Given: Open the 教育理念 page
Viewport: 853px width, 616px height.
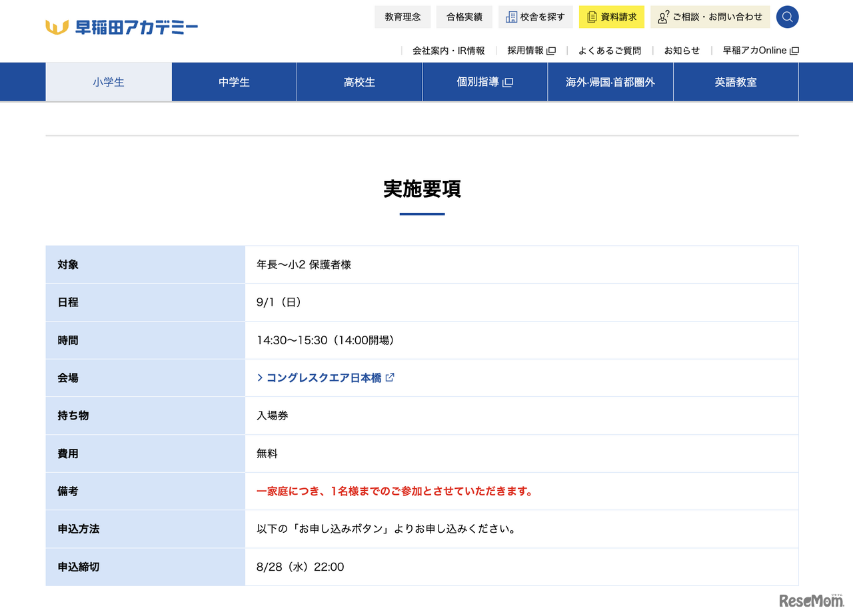Looking at the screenshot, I should 403,17.
